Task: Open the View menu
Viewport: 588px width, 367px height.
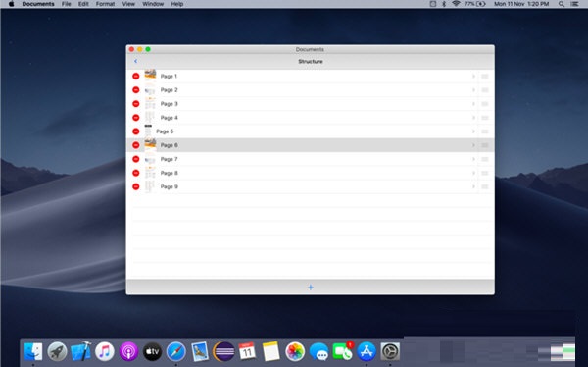Action: pyautogui.click(x=128, y=4)
